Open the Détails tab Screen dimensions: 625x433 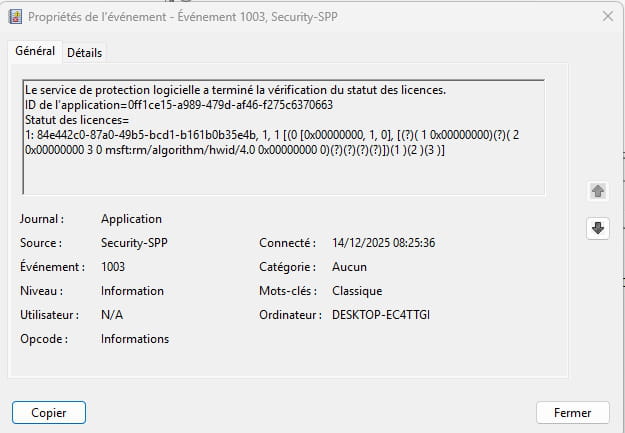click(85, 52)
